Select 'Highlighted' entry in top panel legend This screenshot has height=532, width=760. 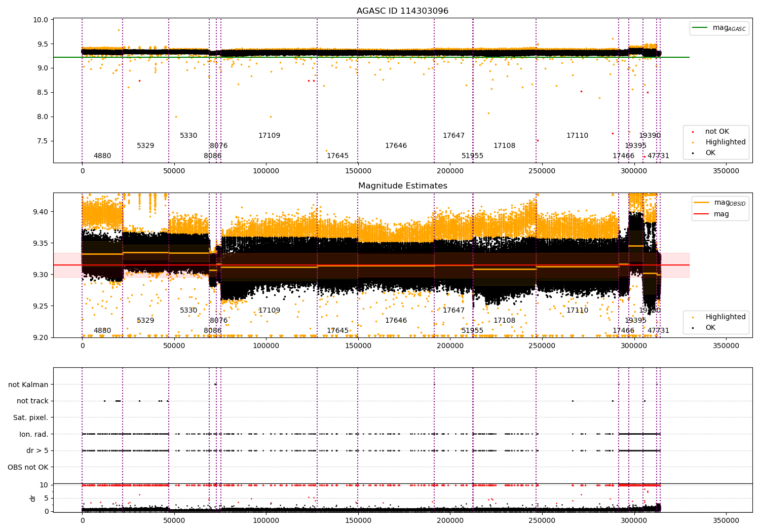[x=725, y=142]
